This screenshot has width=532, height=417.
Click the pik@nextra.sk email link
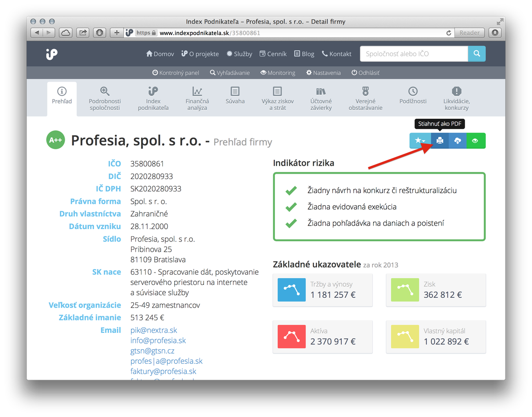154,330
